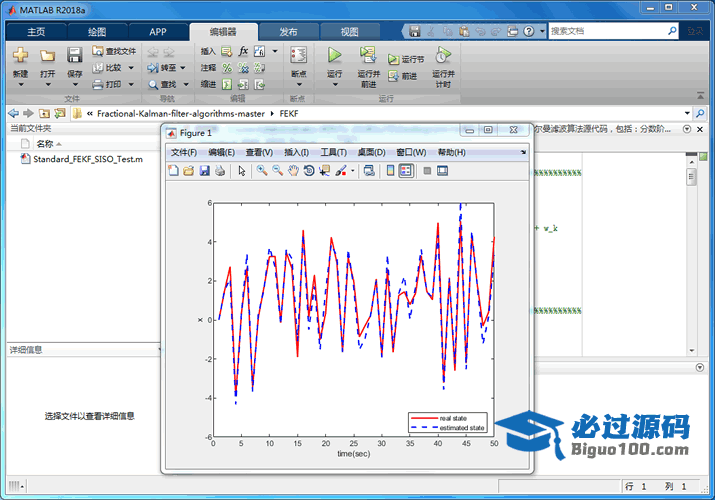The width and height of the screenshot is (715, 500).
Task: Switch to the Home (主页) tab
Action: click(36, 31)
